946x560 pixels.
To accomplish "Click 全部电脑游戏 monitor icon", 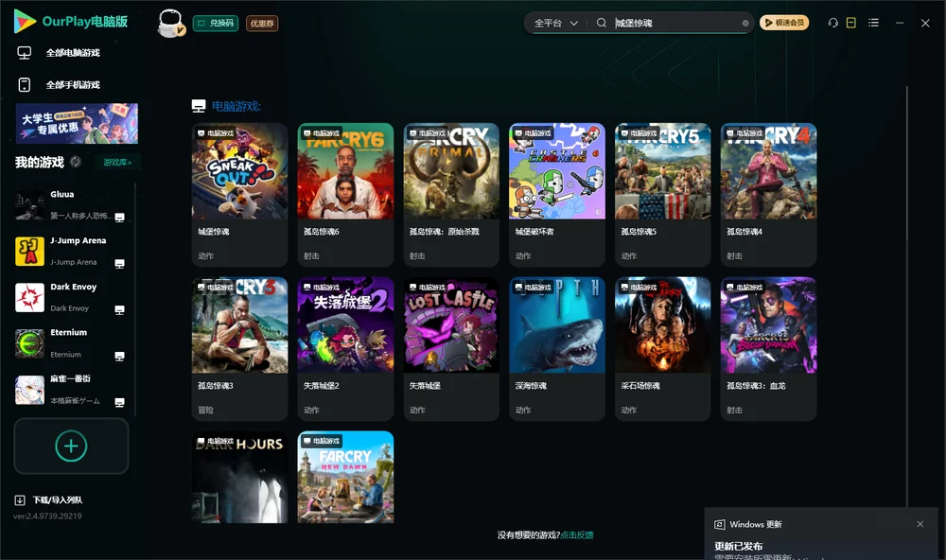I will coord(25,53).
